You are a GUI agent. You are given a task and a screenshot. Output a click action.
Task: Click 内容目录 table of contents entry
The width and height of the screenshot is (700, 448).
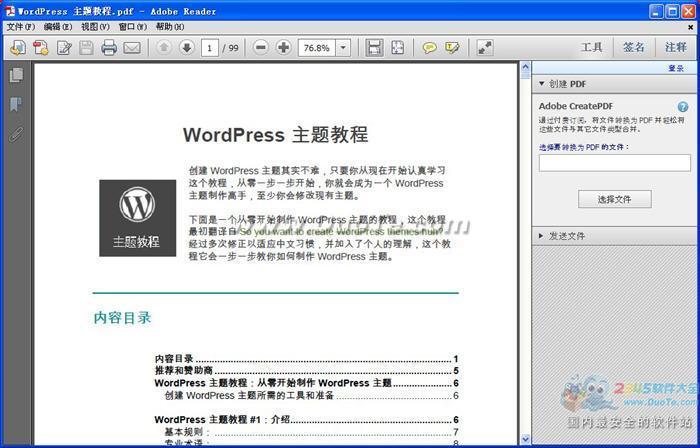[306, 359]
